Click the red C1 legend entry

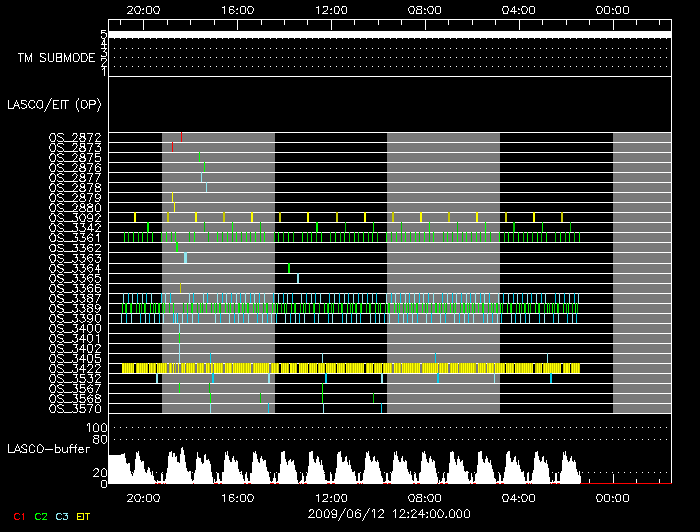[x=19, y=516]
